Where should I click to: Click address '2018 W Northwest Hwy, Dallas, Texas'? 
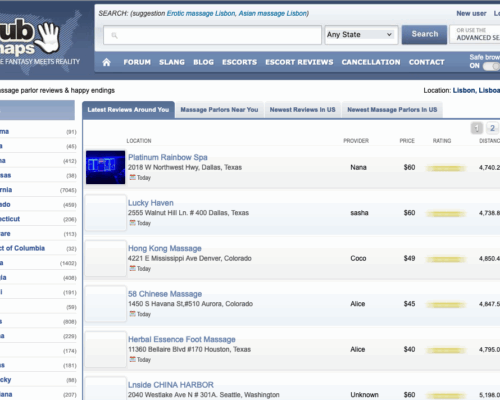point(185,167)
